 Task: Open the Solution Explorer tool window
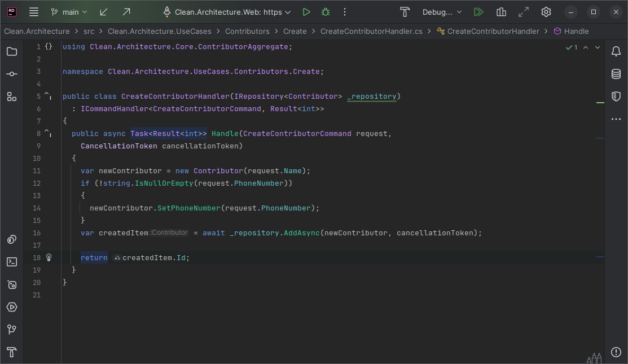(x=12, y=51)
